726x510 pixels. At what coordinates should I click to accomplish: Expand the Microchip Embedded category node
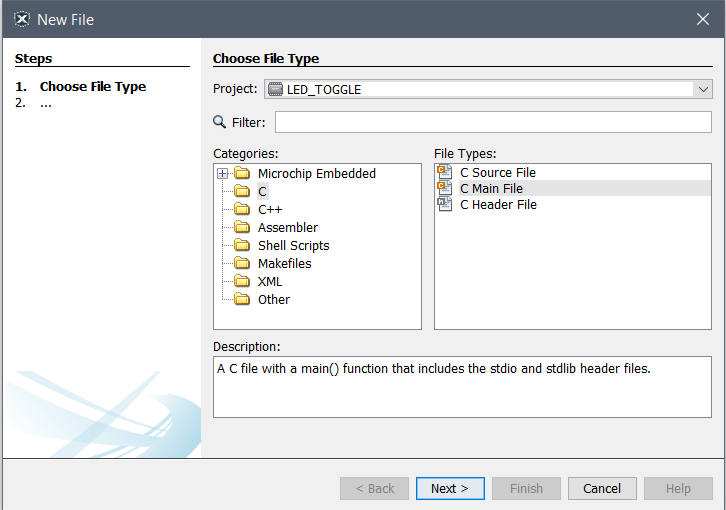[222, 174]
